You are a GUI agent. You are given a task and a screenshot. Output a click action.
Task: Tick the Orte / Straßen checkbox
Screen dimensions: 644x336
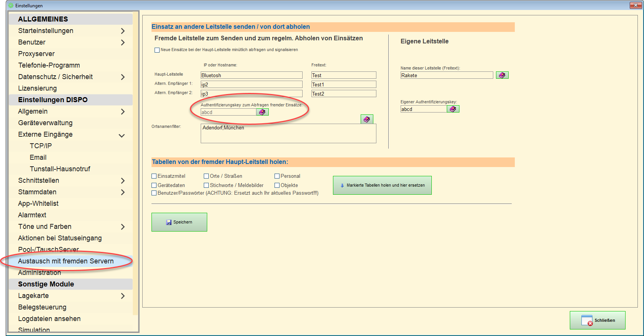point(206,176)
